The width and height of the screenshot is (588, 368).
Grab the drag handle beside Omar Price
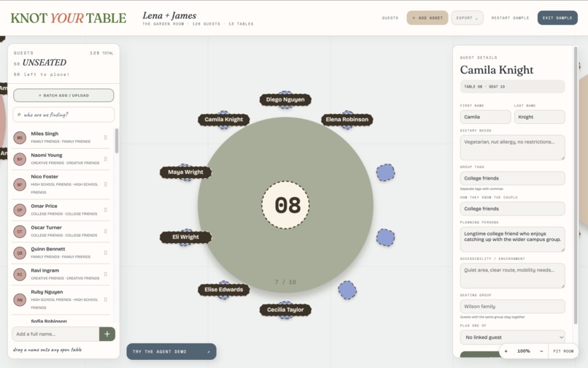pos(105,210)
